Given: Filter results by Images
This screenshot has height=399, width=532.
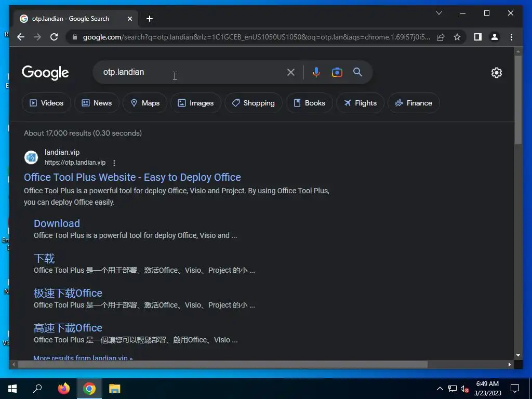Looking at the screenshot, I should (196, 103).
